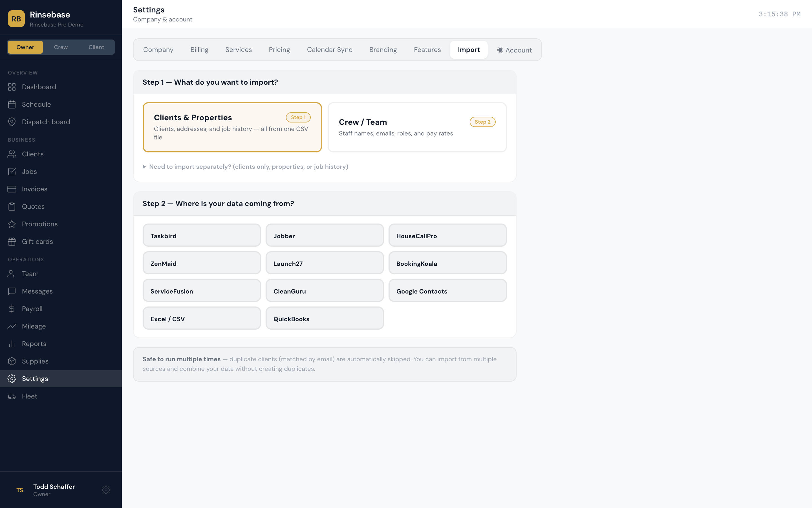
Task: Click the Quotes clipboard icon
Action: [12, 207]
